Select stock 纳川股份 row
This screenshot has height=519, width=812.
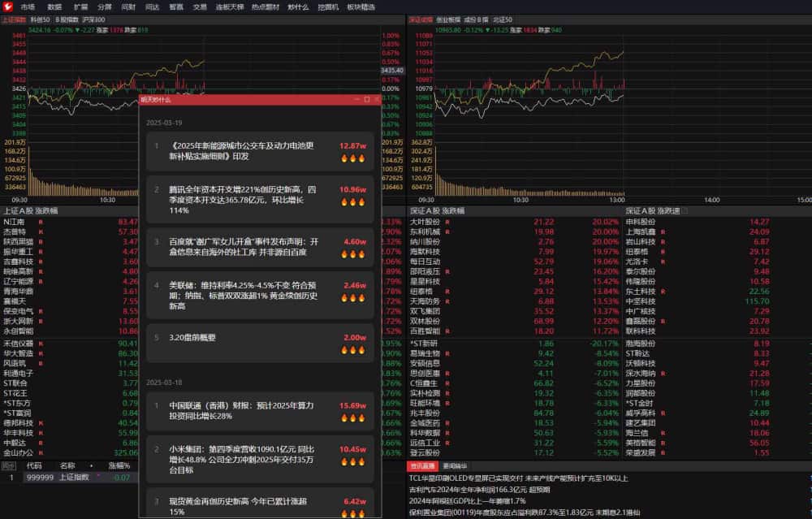(x=514, y=241)
